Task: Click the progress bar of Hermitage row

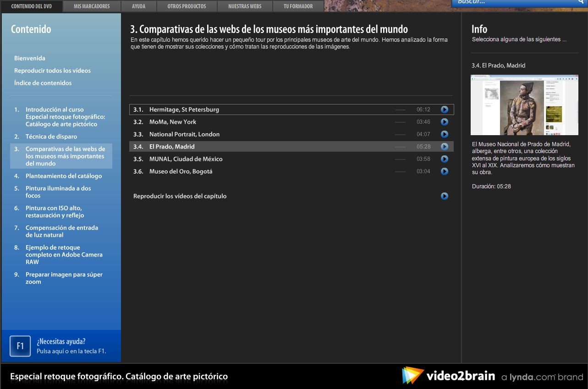Action: coord(400,110)
